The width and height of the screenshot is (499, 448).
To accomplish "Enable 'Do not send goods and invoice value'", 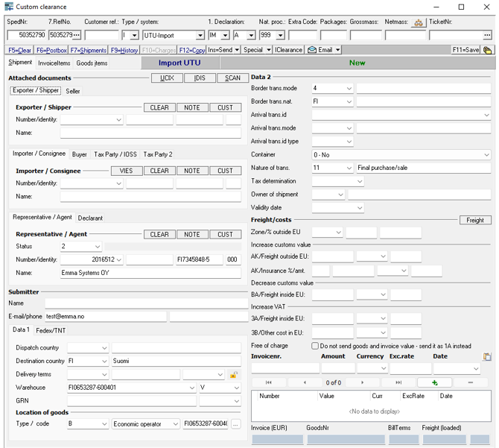I will [x=315, y=346].
